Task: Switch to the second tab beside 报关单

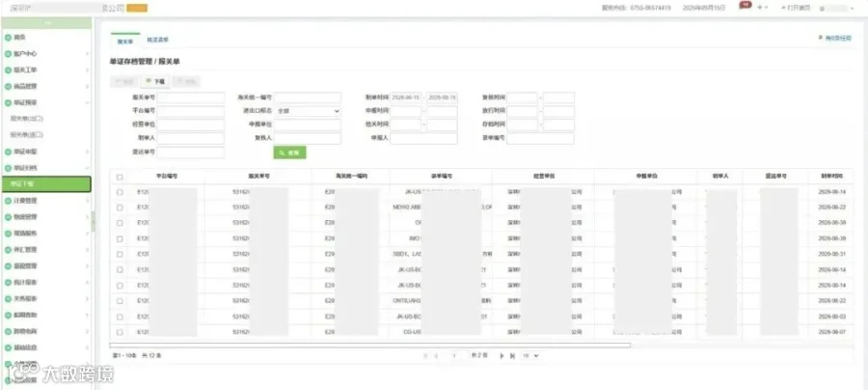Action: pyautogui.click(x=157, y=40)
